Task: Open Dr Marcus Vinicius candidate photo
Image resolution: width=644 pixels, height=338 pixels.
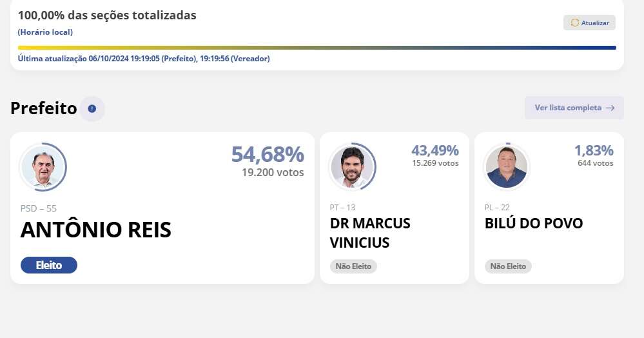Action: (352, 167)
